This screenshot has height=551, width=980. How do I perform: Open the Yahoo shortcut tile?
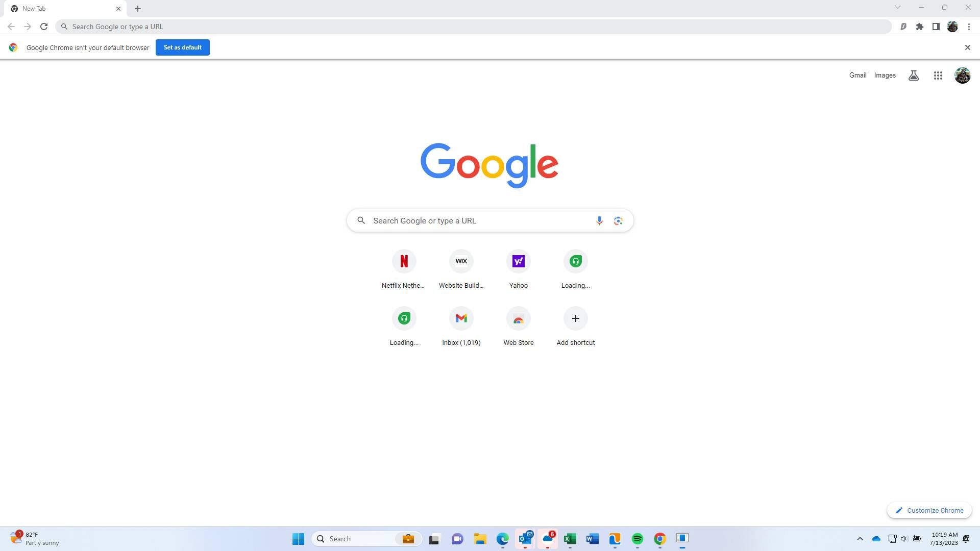click(x=518, y=269)
